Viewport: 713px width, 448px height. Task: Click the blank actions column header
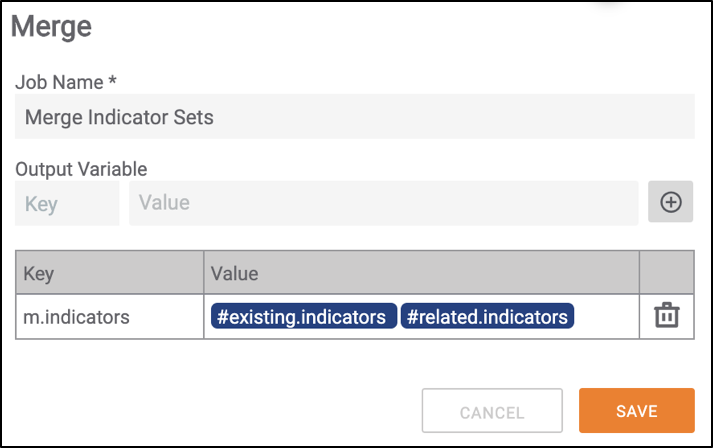point(667,273)
